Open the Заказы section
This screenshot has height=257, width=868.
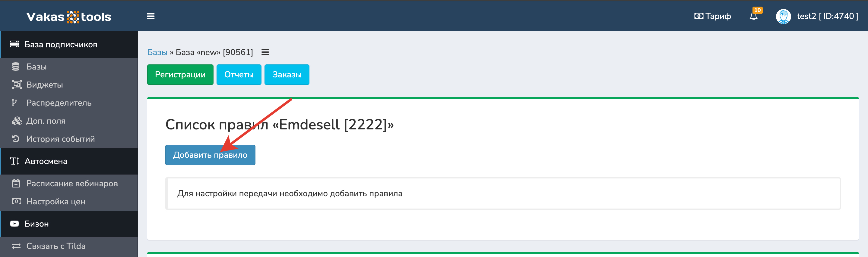287,74
